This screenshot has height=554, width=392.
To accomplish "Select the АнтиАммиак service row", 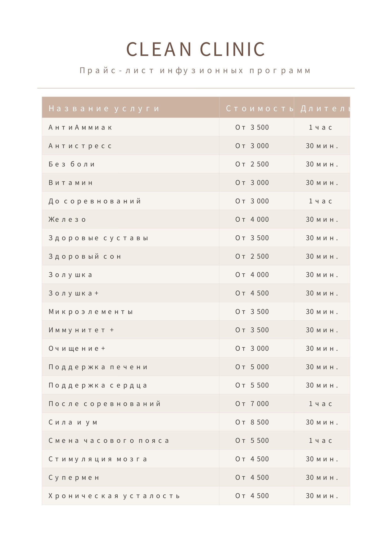I will pos(196,127).
